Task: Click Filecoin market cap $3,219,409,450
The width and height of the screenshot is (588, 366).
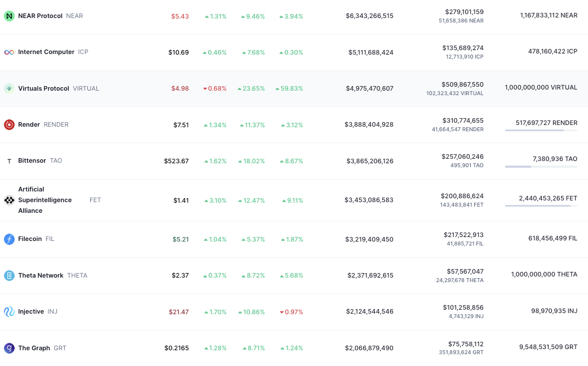Action: pyautogui.click(x=369, y=239)
